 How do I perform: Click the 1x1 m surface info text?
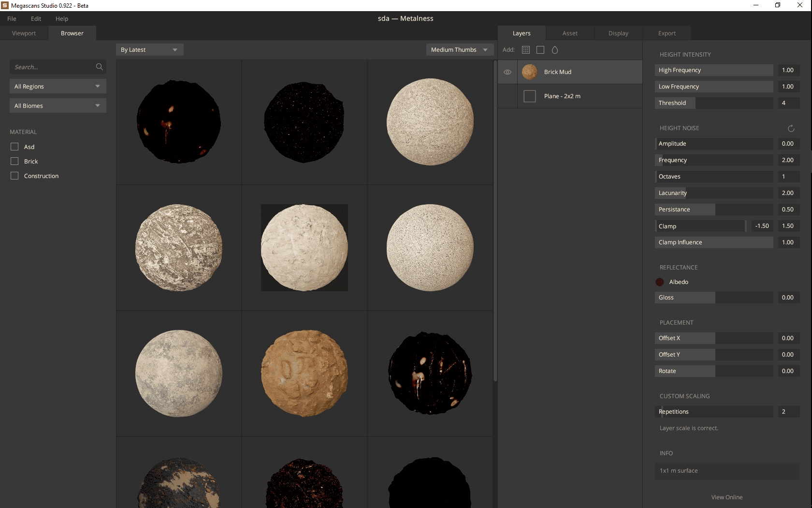tap(679, 471)
